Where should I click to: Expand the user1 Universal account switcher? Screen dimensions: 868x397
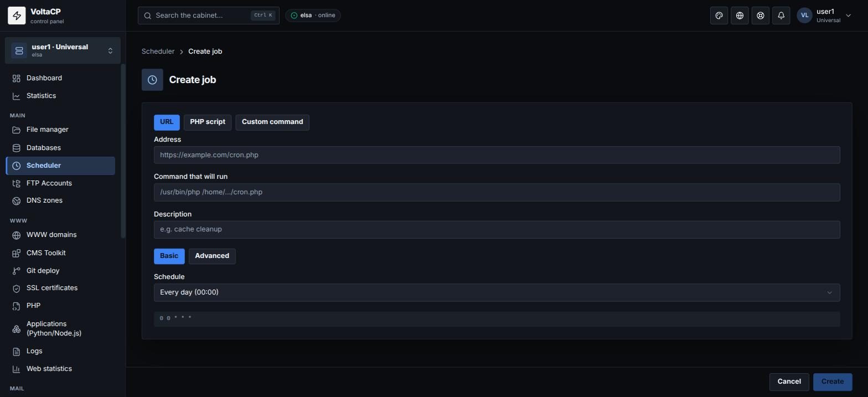[x=63, y=50]
